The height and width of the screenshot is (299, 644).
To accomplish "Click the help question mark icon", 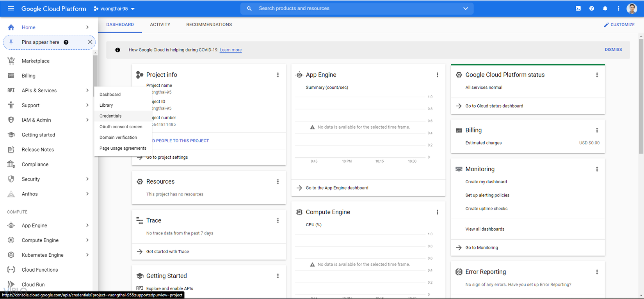I will tap(592, 8).
